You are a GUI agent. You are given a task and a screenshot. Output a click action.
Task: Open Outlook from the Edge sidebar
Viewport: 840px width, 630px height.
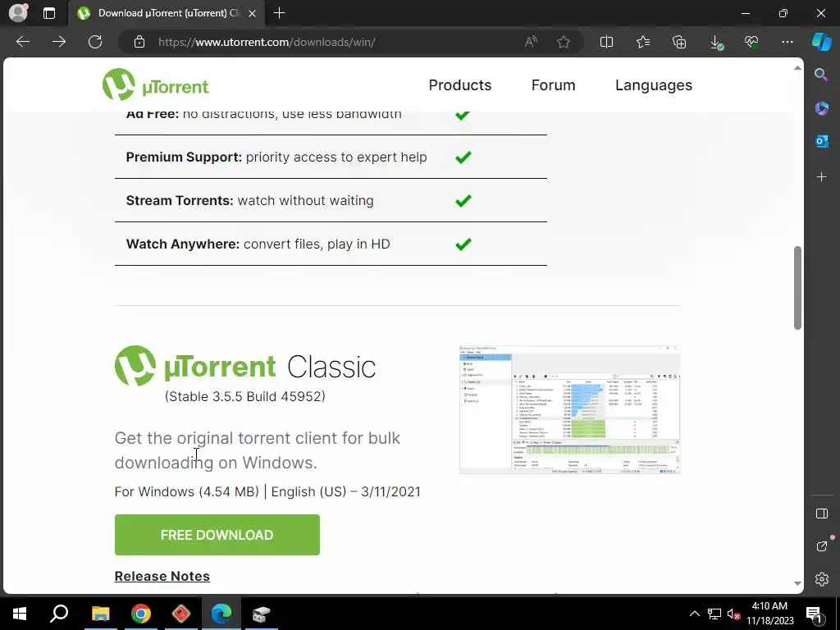point(821,141)
